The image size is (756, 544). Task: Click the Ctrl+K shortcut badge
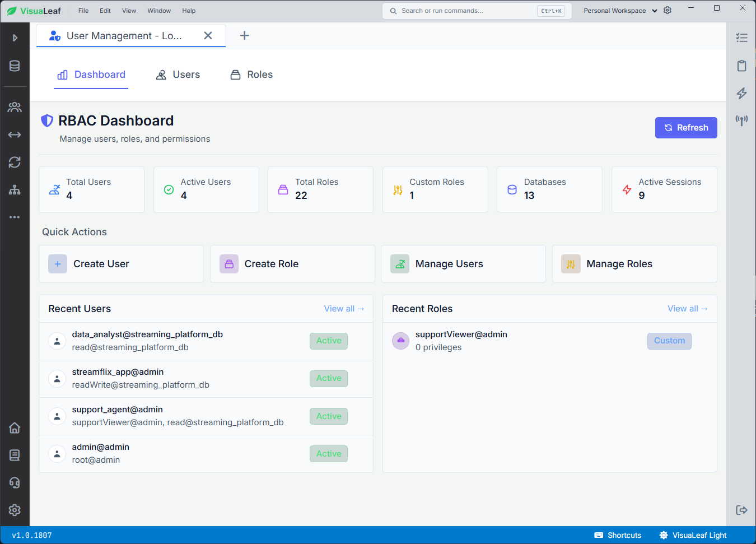[x=551, y=11]
